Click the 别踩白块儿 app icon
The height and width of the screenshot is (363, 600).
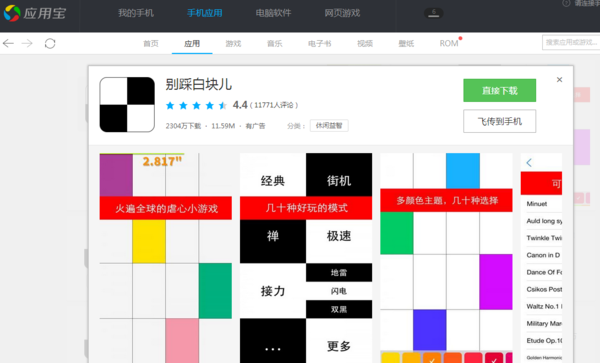[x=127, y=104]
